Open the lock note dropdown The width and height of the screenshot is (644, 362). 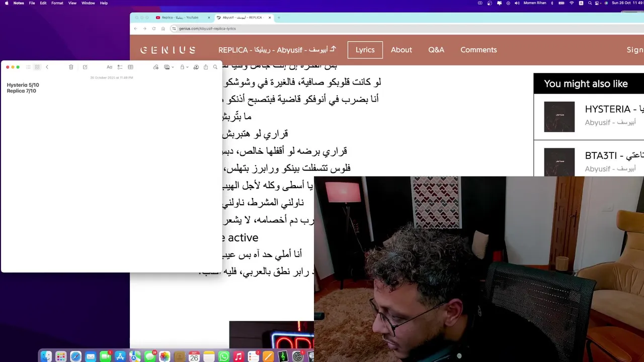[x=184, y=67]
